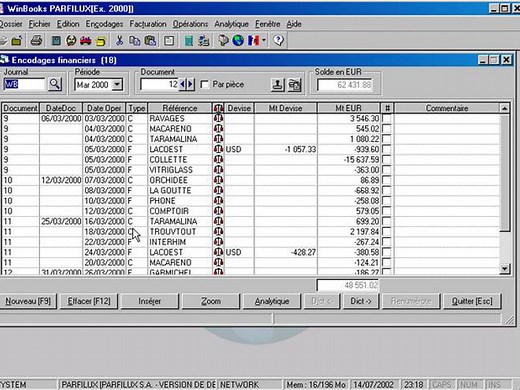Check the box in COMPTOIR row
The image size is (520, 390).
point(387,211)
